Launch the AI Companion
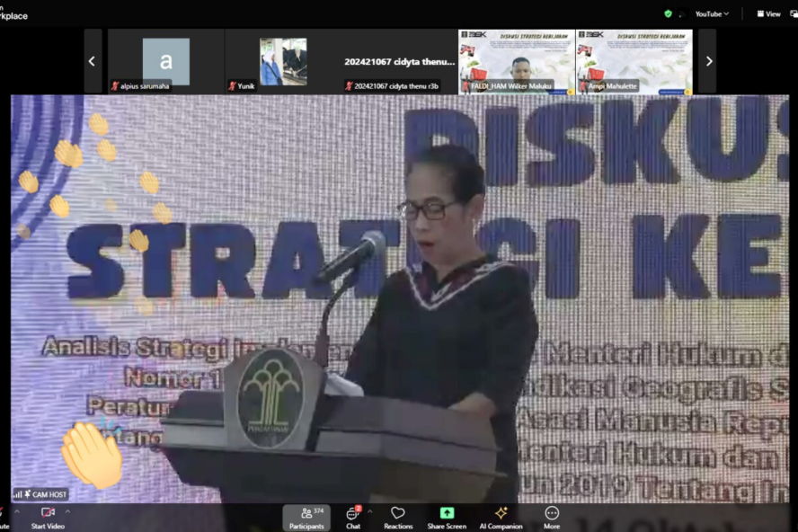Image resolution: width=798 pixels, height=532 pixels. 501,517
